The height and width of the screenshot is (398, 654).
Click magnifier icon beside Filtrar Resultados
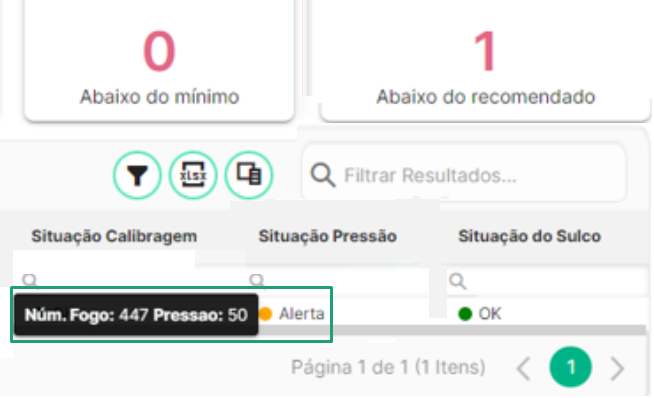click(x=322, y=175)
